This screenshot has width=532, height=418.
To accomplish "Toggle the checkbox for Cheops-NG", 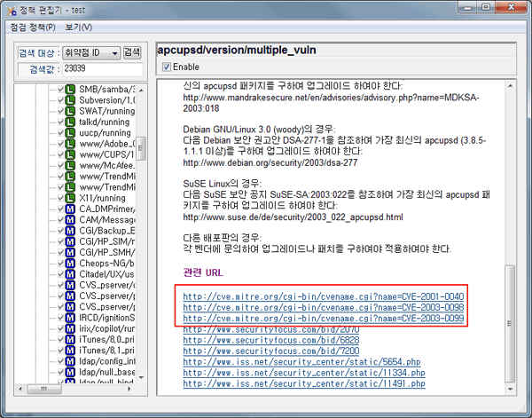I will click(60, 264).
